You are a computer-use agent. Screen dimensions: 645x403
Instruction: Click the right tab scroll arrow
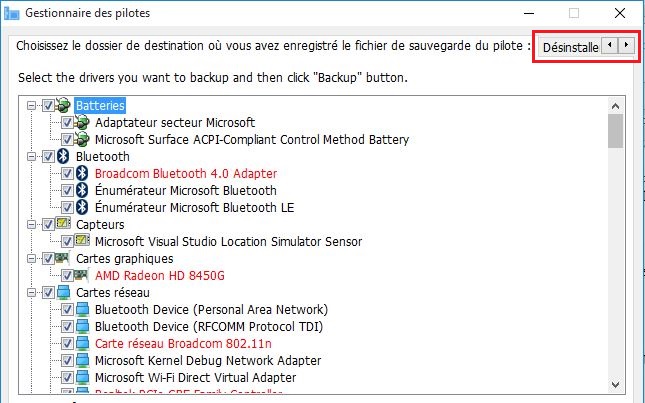(x=626, y=45)
